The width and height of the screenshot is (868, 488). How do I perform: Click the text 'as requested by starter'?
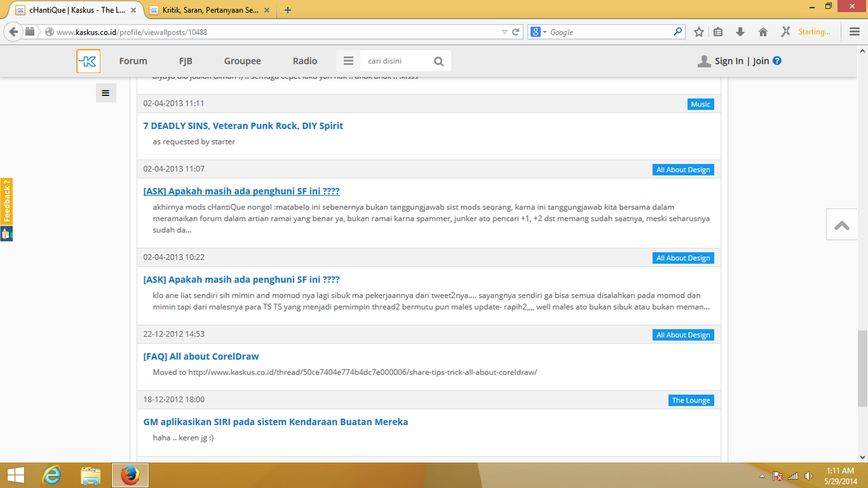point(194,142)
